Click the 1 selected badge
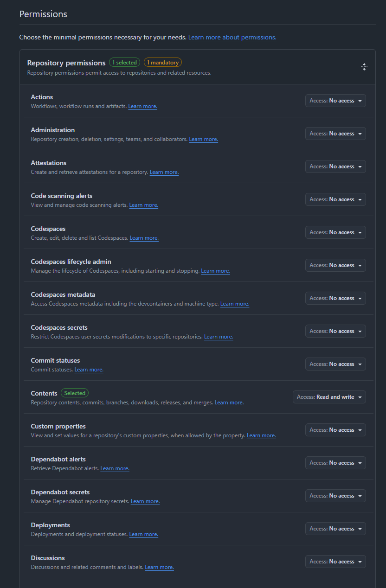 coord(124,63)
